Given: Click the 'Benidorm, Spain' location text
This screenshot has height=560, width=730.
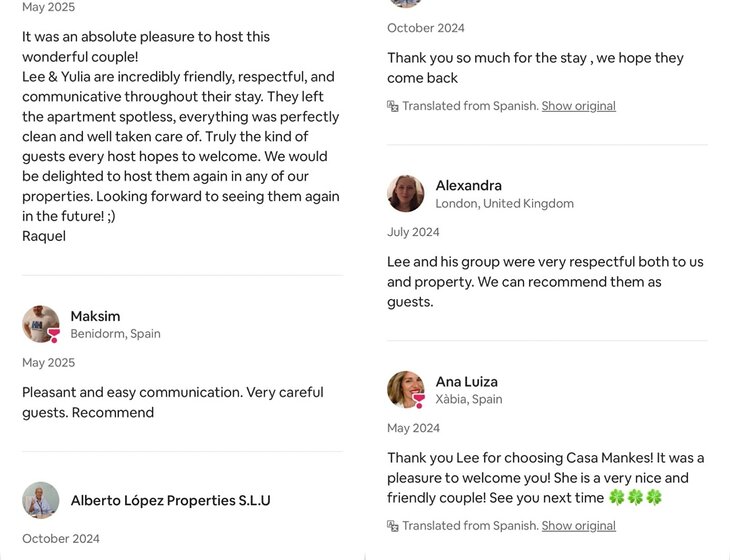Looking at the screenshot, I should pos(115,334).
